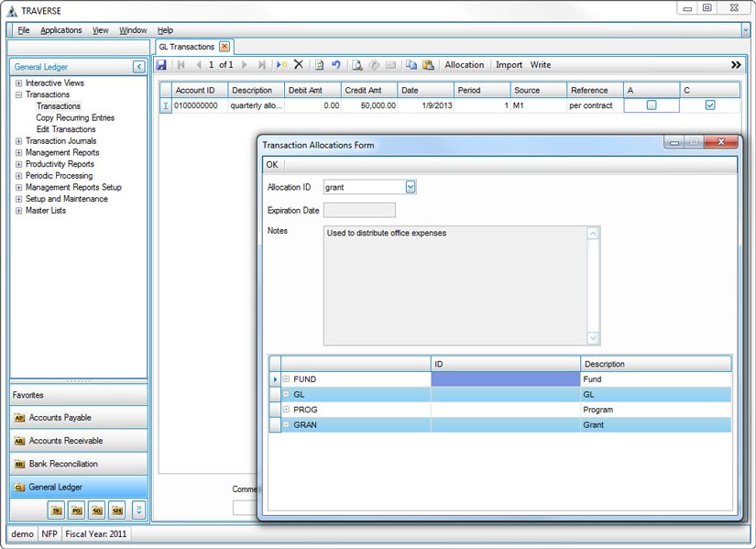Click the Write toolbar button
Viewport: 756px width, 549px height.
(x=541, y=65)
